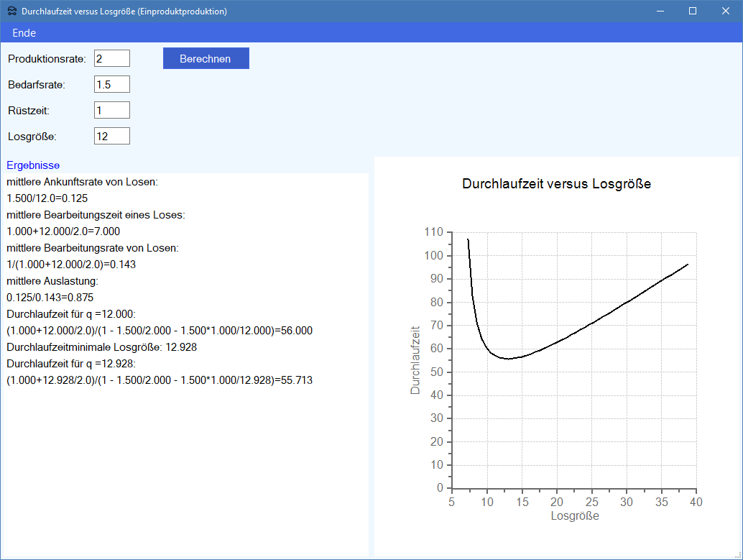Click the resize grip at window corner
The width and height of the screenshot is (743, 560).
738,555
